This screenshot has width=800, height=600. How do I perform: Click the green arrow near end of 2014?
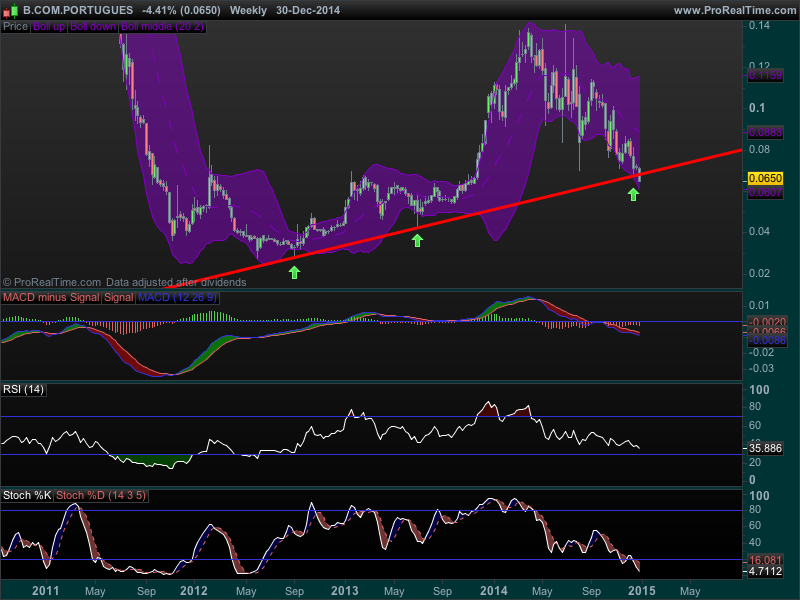[633, 194]
